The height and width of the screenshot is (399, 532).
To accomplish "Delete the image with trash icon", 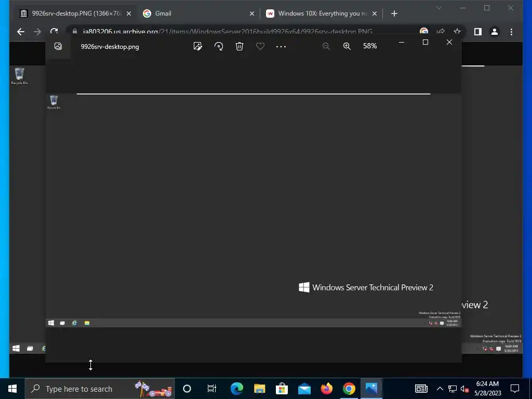I will 239,46.
